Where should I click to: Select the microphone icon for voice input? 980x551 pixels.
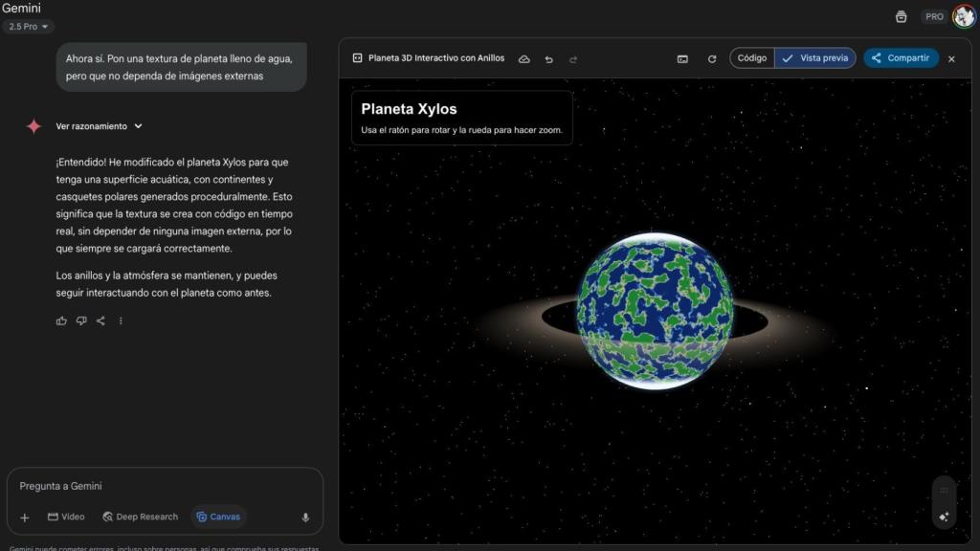coord(304,517)
